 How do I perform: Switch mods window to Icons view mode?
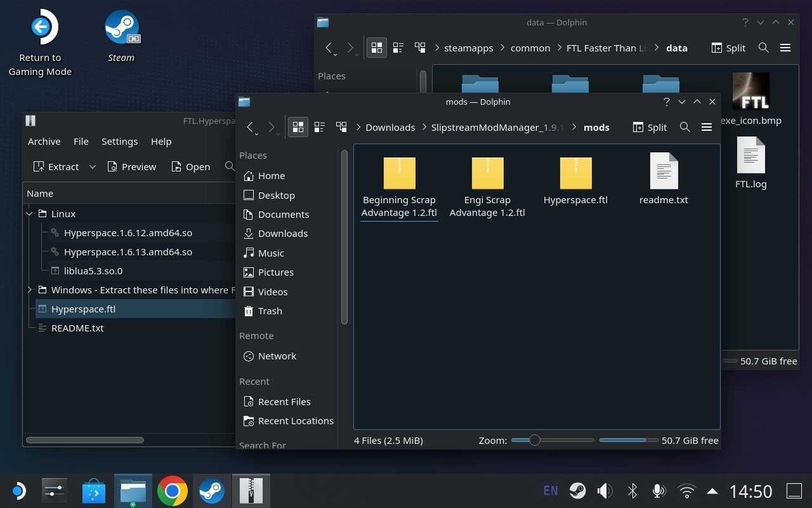click(x=298, y=127)
